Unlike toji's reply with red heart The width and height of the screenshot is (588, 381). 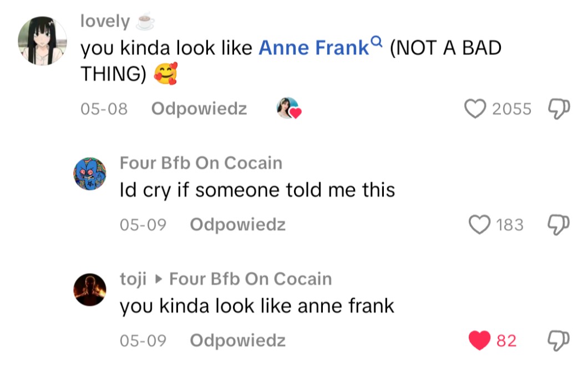480,340
